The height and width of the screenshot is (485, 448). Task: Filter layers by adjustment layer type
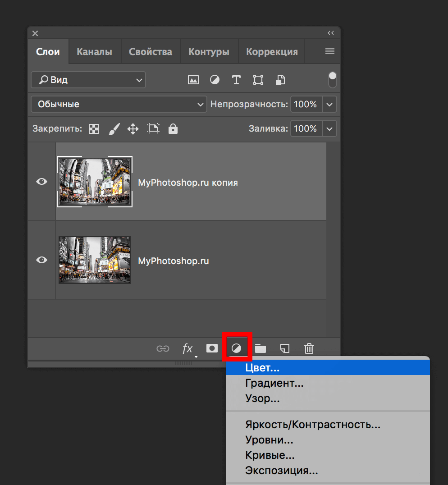[x=215, y=80]
